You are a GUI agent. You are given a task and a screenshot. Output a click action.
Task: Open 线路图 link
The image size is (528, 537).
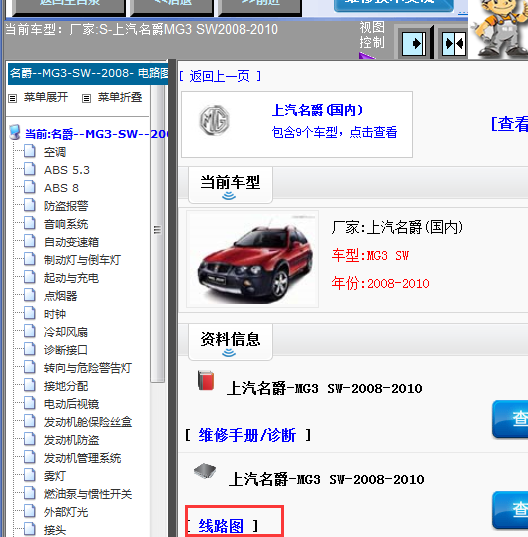pyautogui.click(x=221, y=526)
